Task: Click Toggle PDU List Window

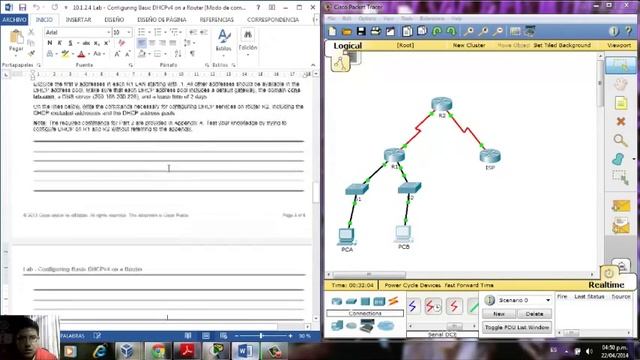Action: click(x=517, y=327)
